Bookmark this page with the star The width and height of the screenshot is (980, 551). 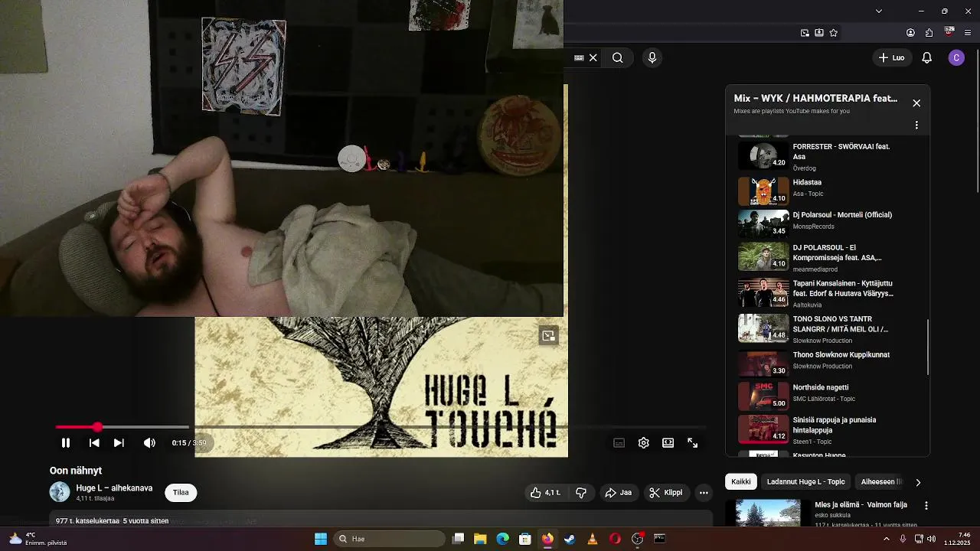pyautogui.click(x=834, y=33)
